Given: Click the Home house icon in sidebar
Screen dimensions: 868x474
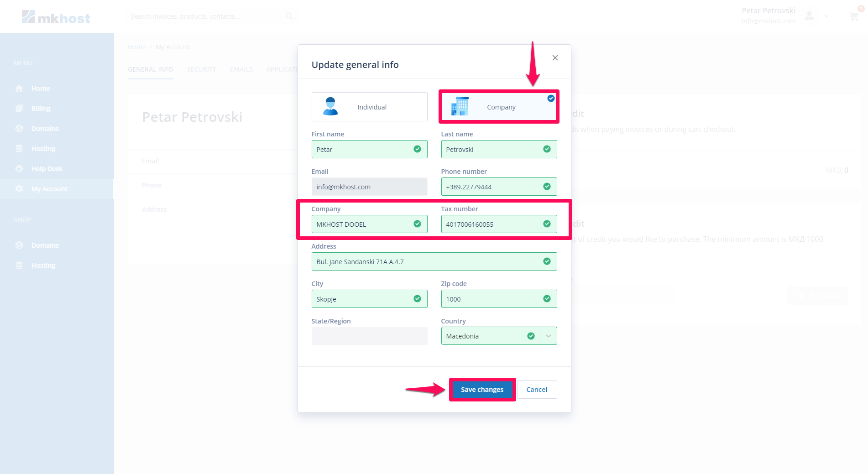Looking at the screenshot, I should click(x=19, y=89).
